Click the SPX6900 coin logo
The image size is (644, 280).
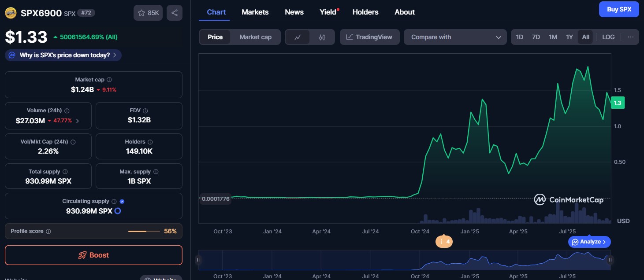point(11,13)
